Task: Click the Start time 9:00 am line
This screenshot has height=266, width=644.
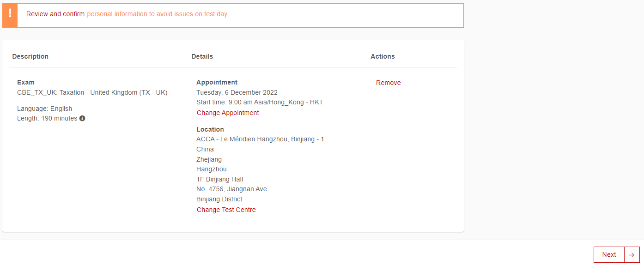Action: pos(259,102)
